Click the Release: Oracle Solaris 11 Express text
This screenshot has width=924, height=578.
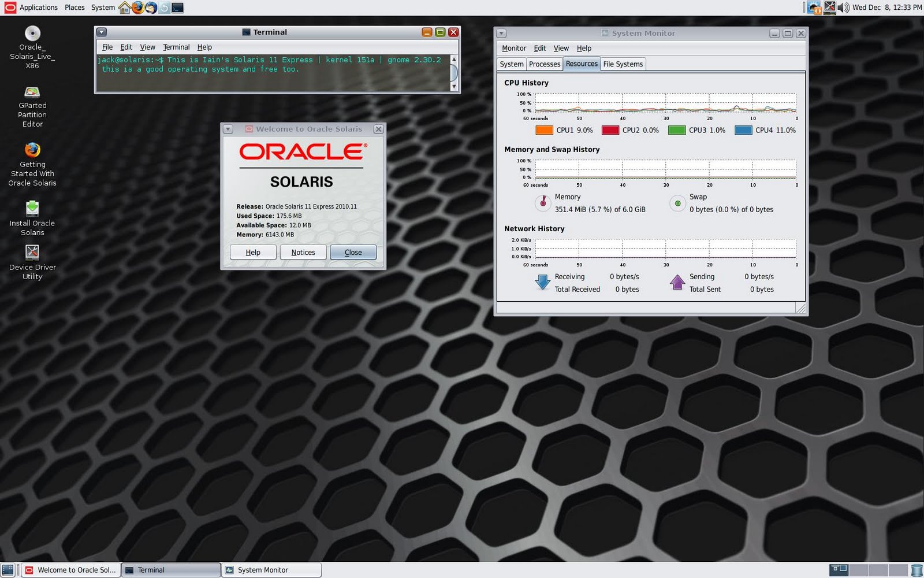click(x=296, y=206)
